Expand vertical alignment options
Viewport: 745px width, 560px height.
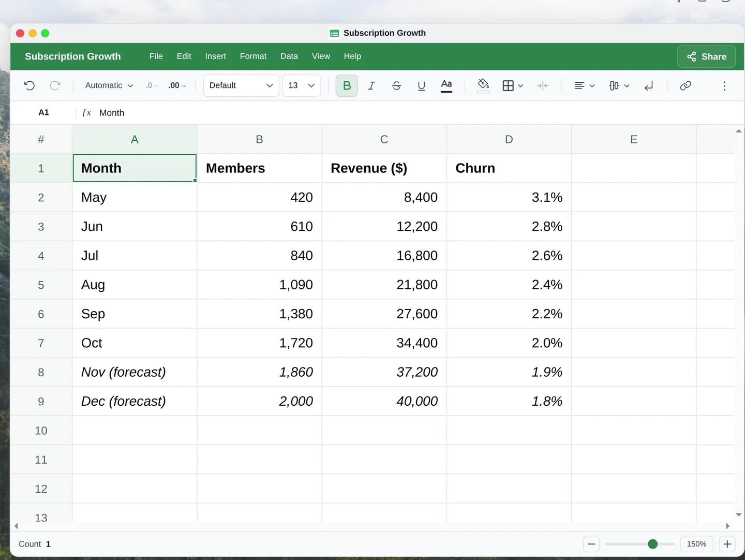tap(619, 85)
